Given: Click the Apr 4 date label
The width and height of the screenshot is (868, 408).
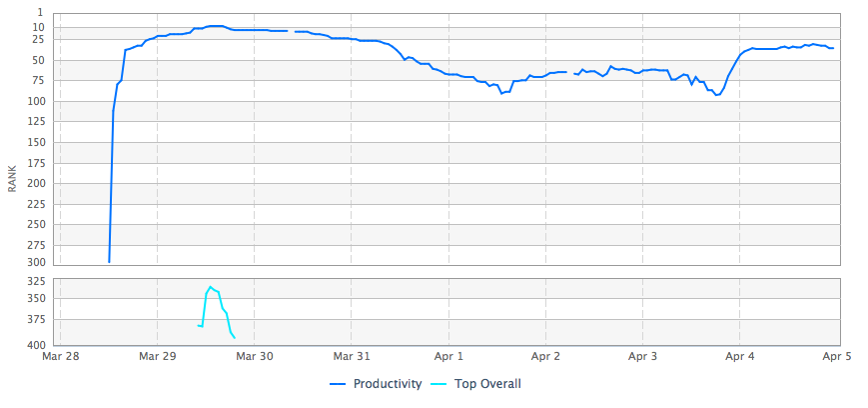Looking at the screenshot, I should click(x=740, y=356).
